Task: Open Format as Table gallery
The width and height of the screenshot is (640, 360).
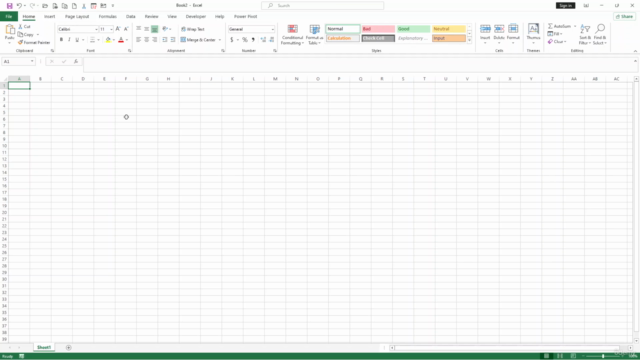Action: point(314,35)
